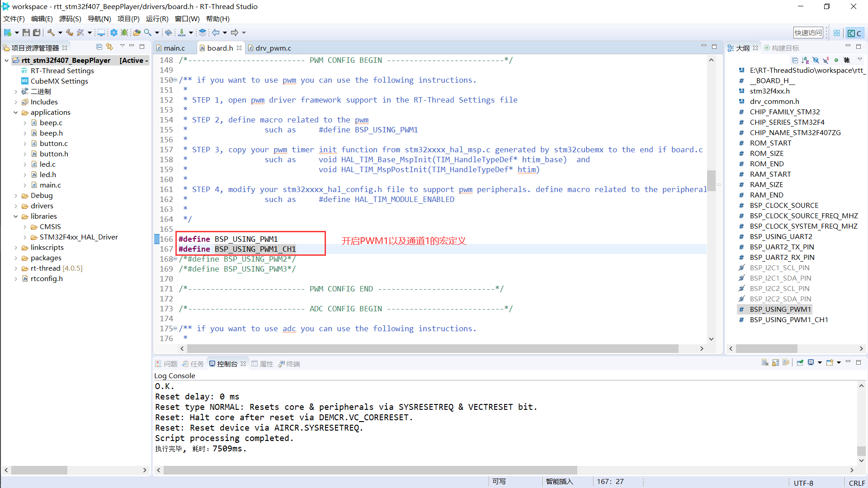The width and height of the screenshot is (868, 488).
Task: Pin the current console view
Action: 800,363
